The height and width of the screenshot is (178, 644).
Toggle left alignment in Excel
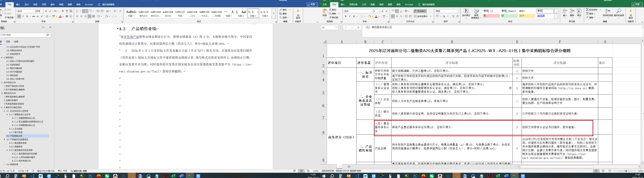click(x=393, y=16)
